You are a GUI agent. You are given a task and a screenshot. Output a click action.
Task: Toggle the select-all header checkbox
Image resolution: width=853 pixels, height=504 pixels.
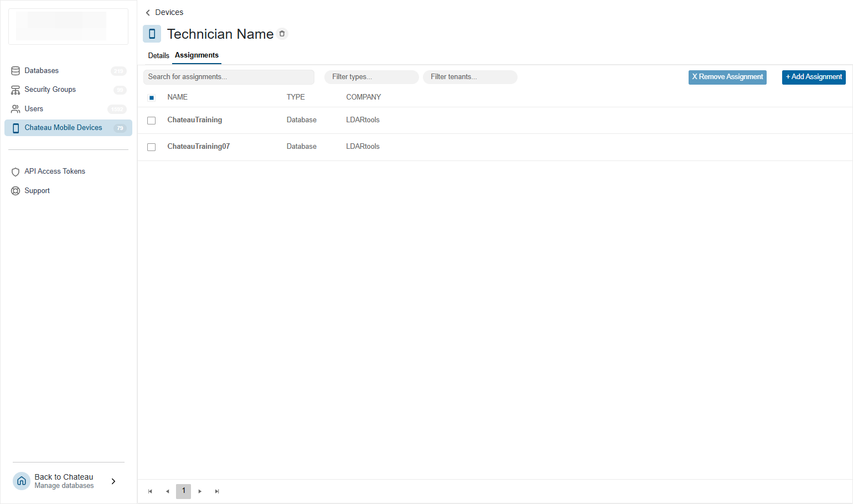pos(152,98)
